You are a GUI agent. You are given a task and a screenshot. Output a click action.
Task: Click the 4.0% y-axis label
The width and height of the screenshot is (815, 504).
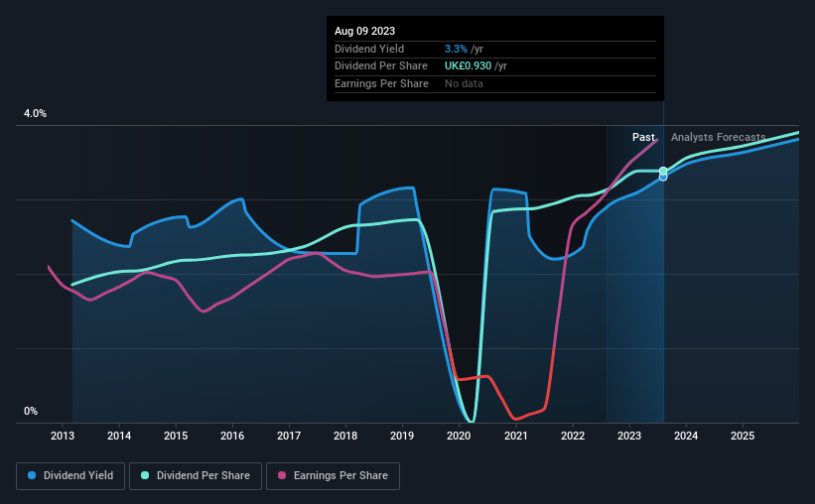tap(35, 113)
